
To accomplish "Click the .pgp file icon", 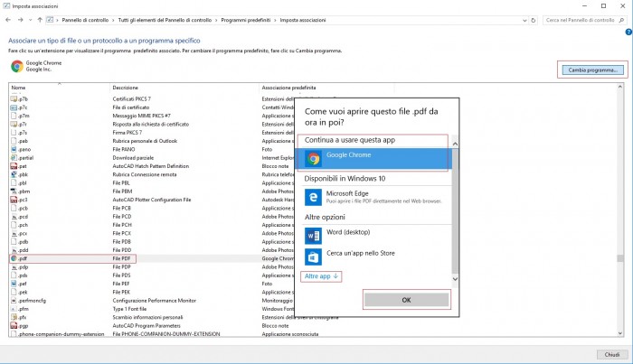I will point(14,325).
